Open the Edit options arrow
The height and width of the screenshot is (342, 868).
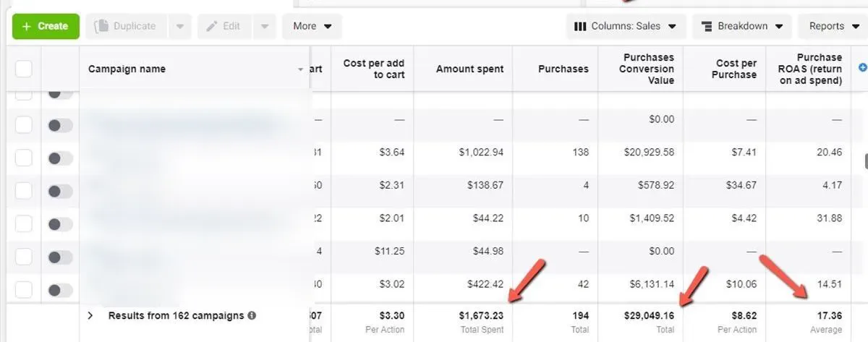coord(264,26)
